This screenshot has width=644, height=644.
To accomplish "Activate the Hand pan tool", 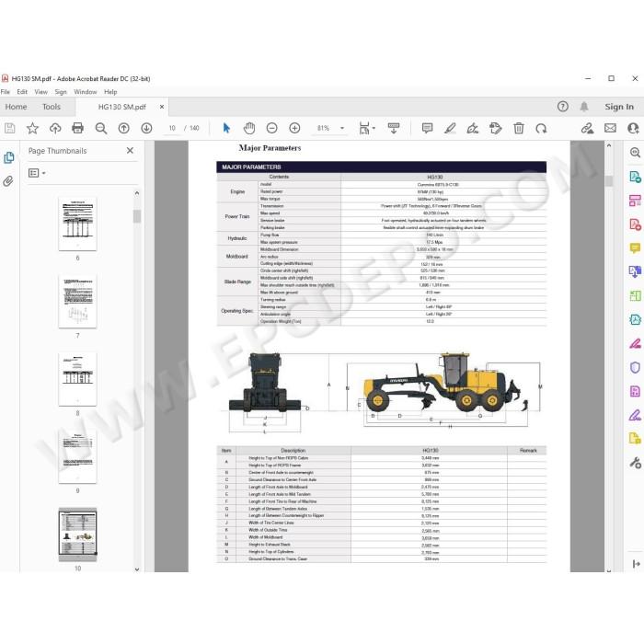I will pyautogui.click(x=249, y=129).
